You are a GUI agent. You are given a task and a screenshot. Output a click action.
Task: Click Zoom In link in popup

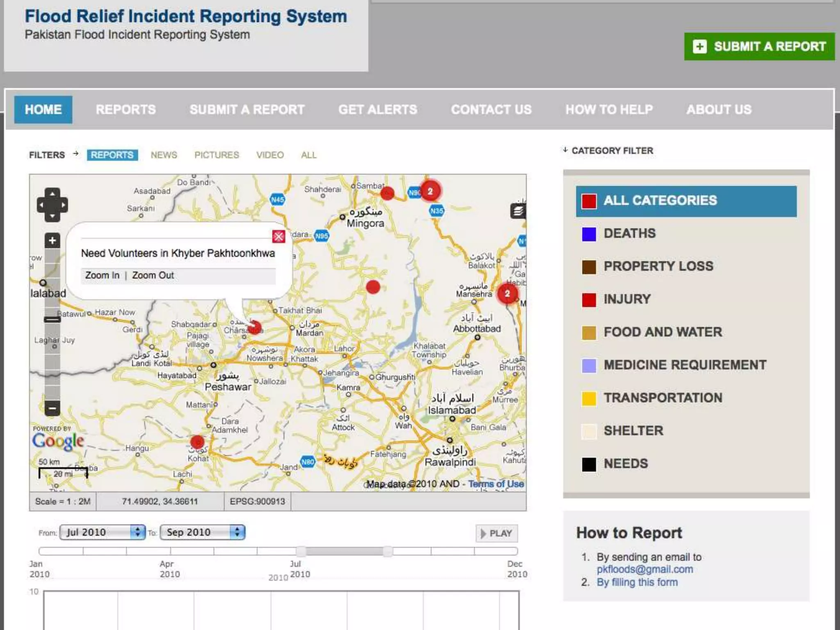click(102, 275)
